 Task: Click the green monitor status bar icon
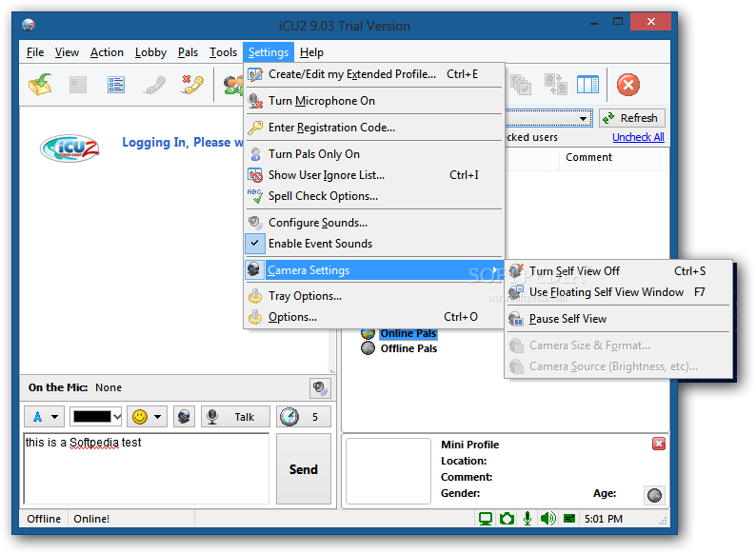[x=485, y=519]
